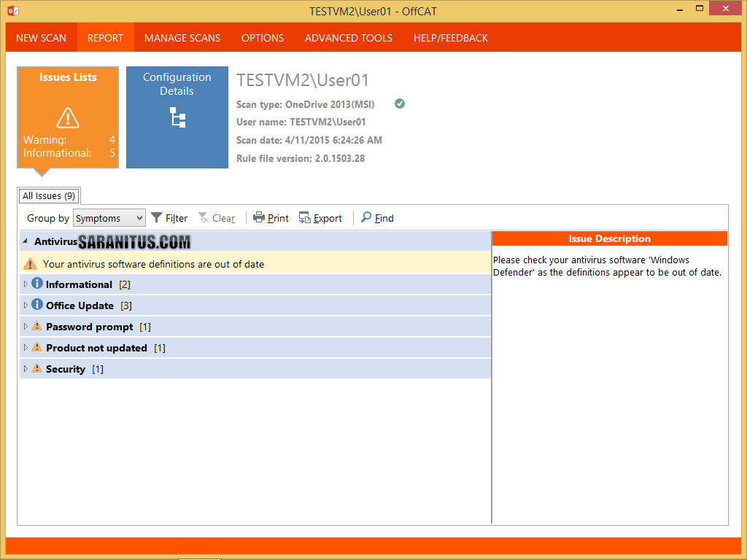The height and width of the screenshot is (560, 747).
Task: Collapse the Antivirus group
Action: (x=26, y=241)
